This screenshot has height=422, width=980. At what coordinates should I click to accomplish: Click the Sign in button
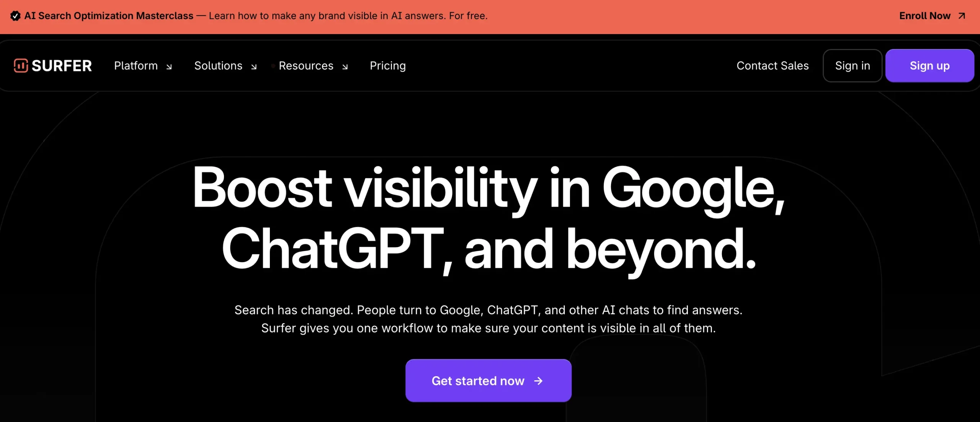click(853, 66)
